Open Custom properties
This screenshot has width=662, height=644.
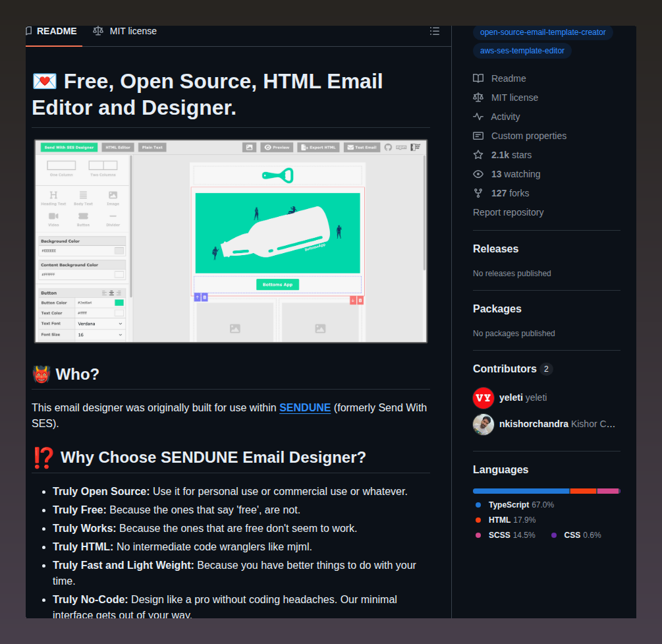tap(528, 136)
